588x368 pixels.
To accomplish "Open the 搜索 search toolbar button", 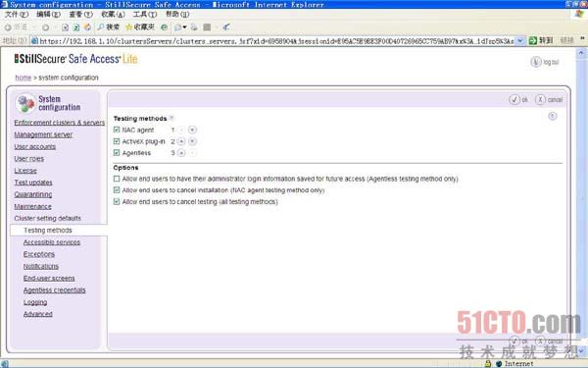I will 109,27.
